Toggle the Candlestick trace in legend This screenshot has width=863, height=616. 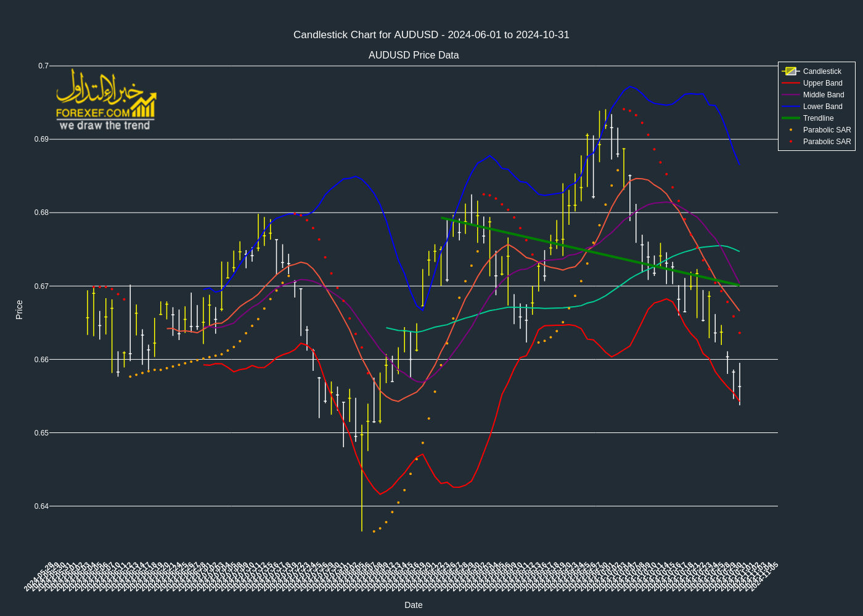(x=816, y=71)
